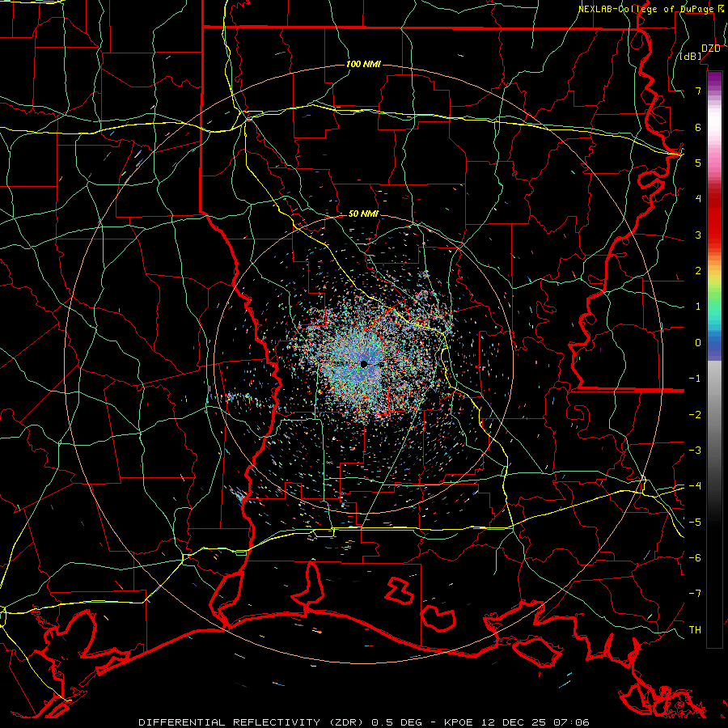The height and width of the screenshot is (728, 728).
Task: Click the positive 1 dB scale label
Action: coord(698,307)
